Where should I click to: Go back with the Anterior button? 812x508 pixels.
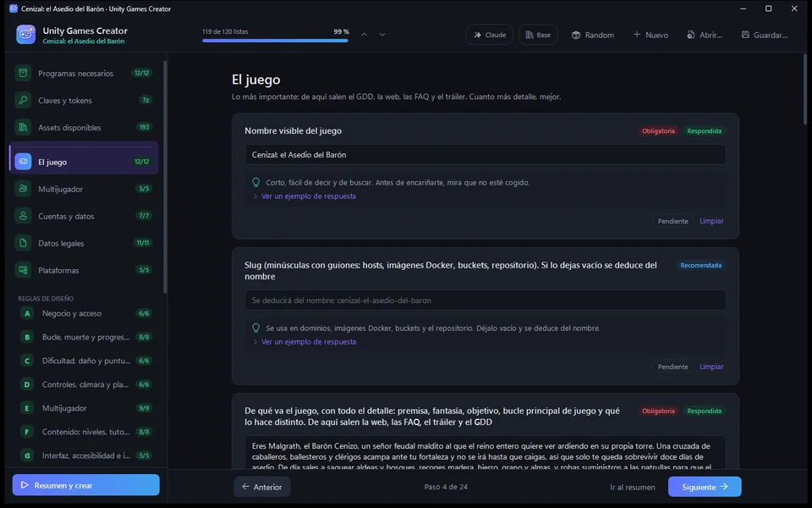point(262,487)
